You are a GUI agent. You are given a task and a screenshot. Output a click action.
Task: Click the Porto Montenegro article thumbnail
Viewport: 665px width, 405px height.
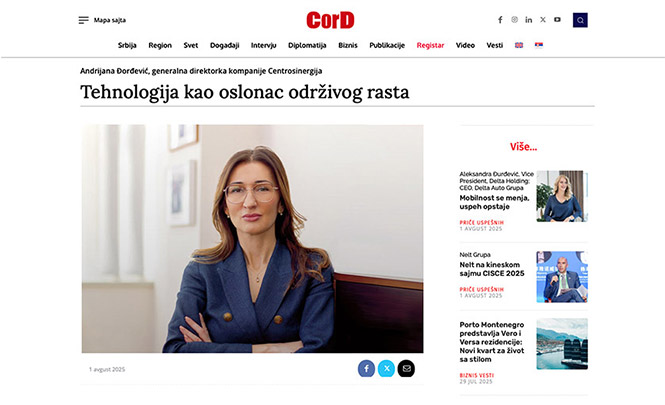562,344
